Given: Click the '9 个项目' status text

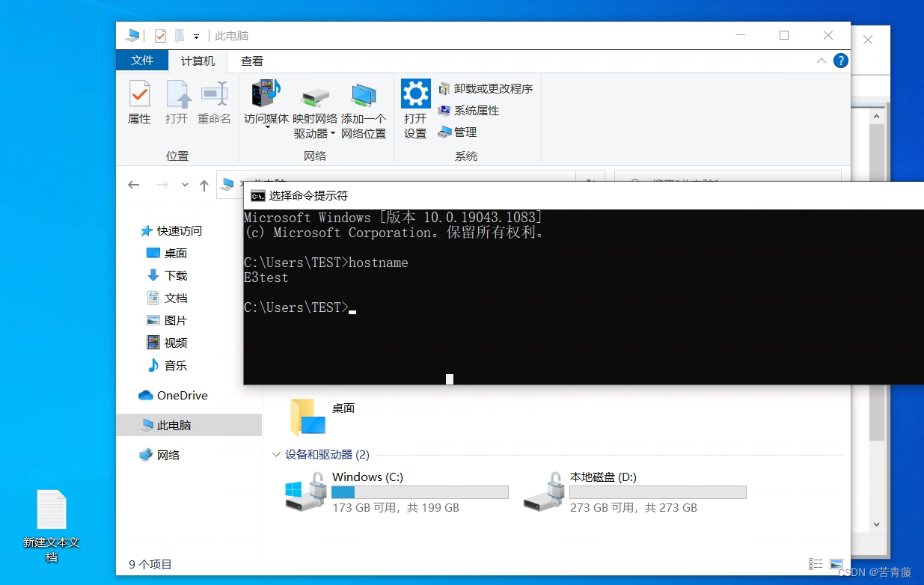Looking at the screenshot, I should tap(150, 564).
